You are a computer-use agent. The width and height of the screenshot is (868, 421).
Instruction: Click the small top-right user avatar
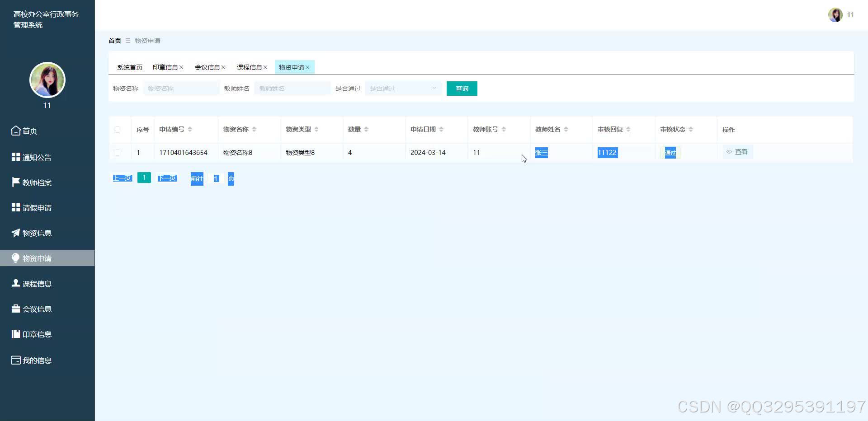(835, 15)
